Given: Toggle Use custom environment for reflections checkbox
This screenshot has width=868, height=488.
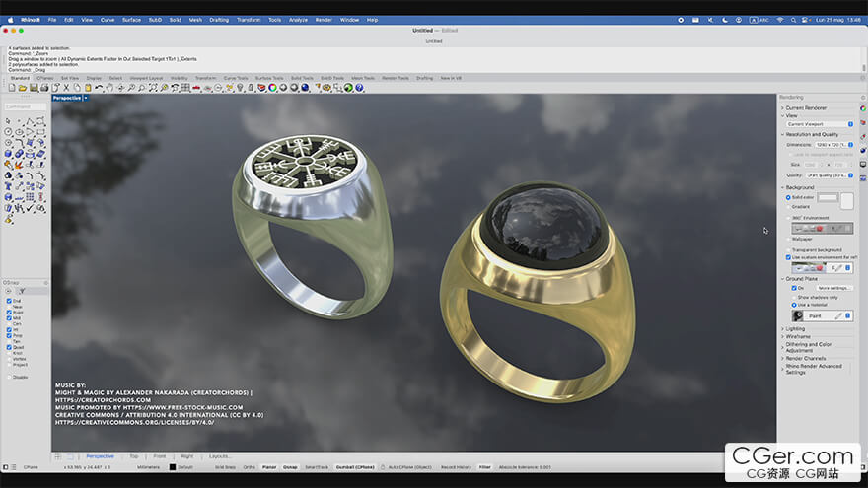Looking at the screenshot, I should (x=788, y=258).
